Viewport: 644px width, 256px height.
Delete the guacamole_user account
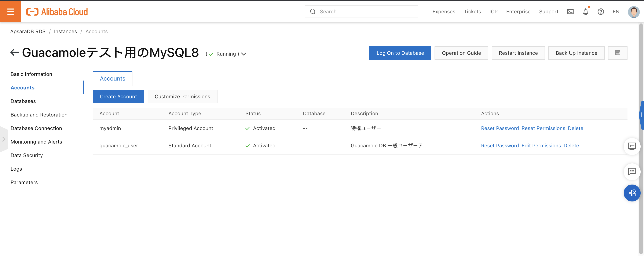click(x=571, y=146)
